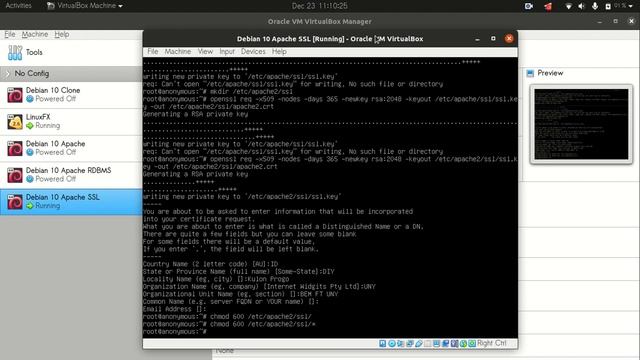Click the CPU features icon in VM status bar
The image size is (640, 360).
pyautogui.click(x=454, y=343)
